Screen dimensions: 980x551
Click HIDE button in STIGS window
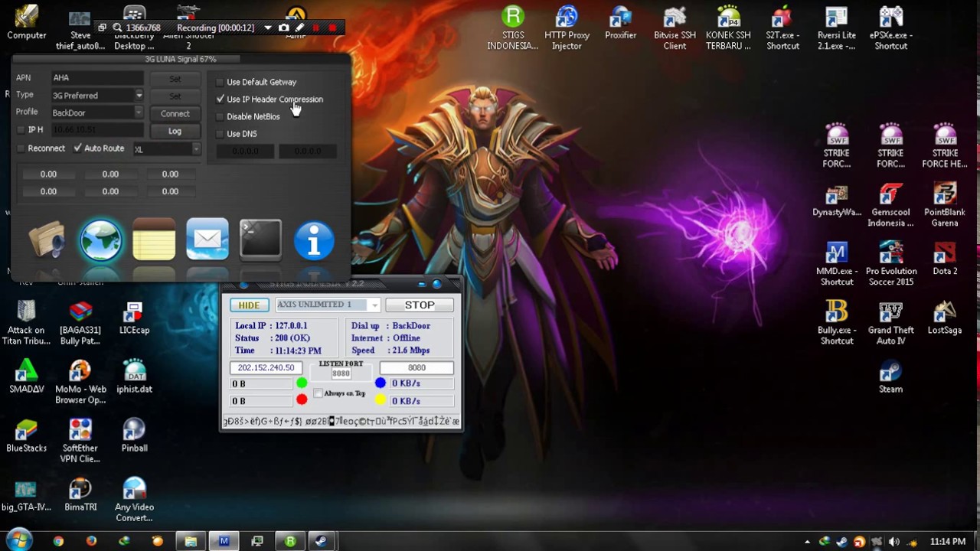(249, 305)
